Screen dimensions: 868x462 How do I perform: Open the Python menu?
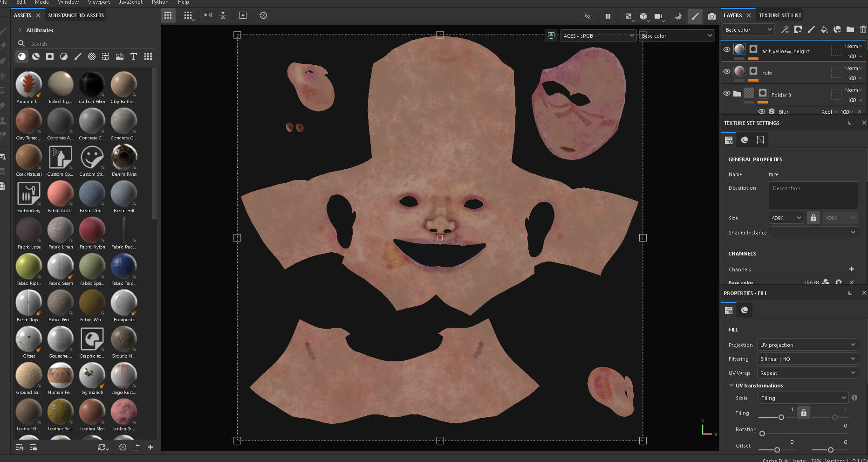pos(160,2)
